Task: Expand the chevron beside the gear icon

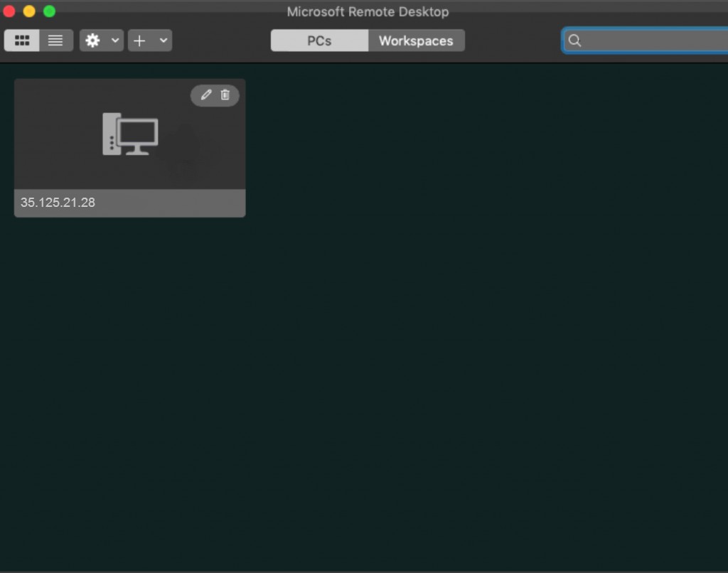Action: pos(115,41)
